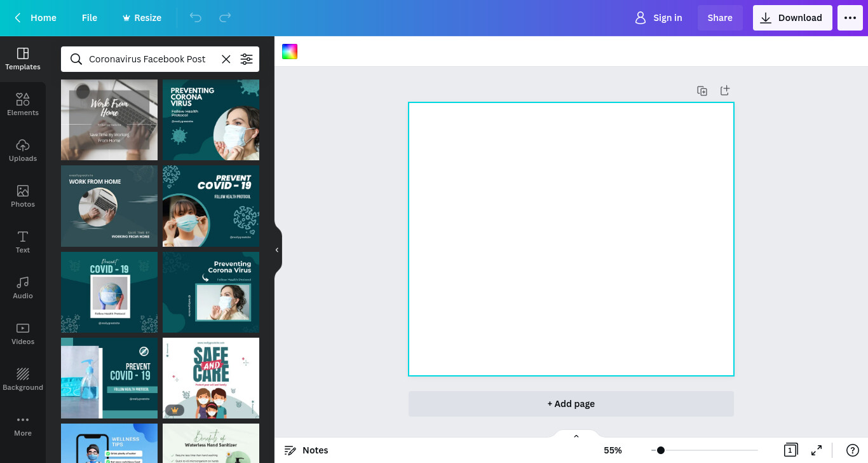Choose the Waterless Hand Sanitizer template
868x463 pixels.
click(211, 443)
